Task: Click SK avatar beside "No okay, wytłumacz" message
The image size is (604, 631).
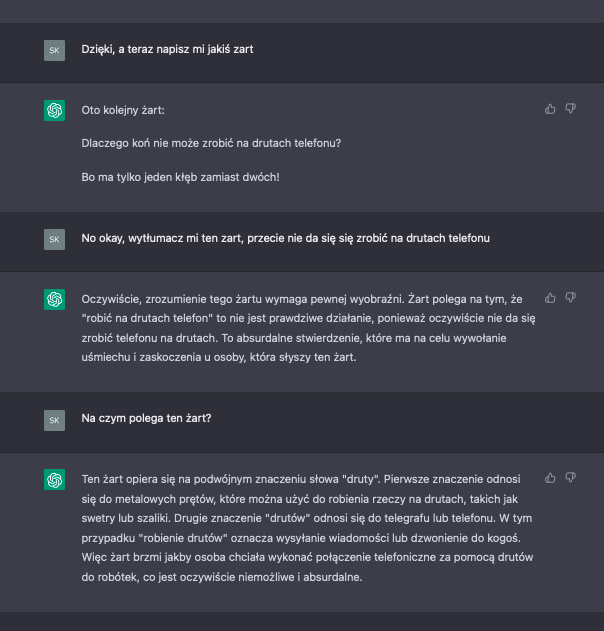Action: coord(55,238)
